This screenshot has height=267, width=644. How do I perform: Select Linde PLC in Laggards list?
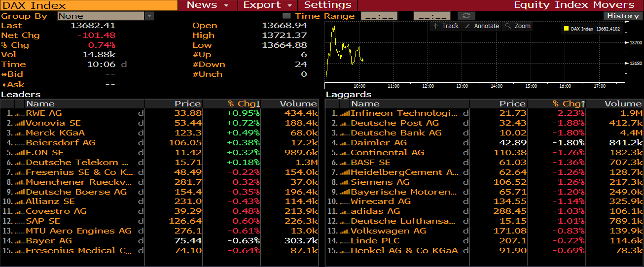[x=375, y=241]
